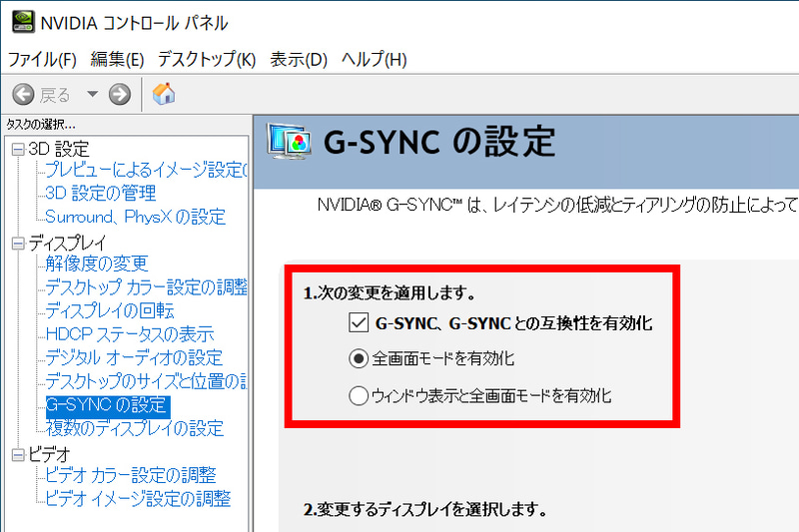Viewport: 799px width, 532px height.
Task: Open 複数のディスプレイの設定 page
Action: pyautogui.click(x=135, y=428)
